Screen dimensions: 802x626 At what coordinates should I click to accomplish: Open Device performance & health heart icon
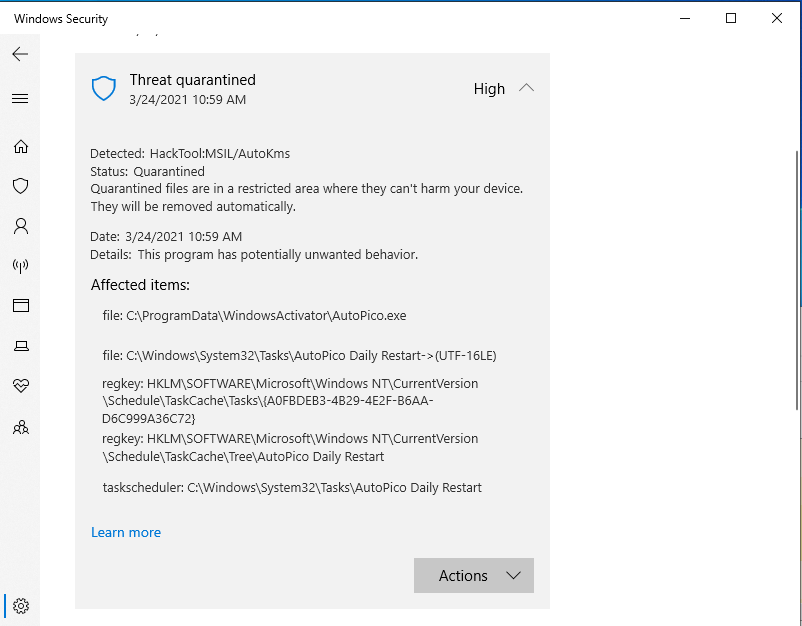20,386
